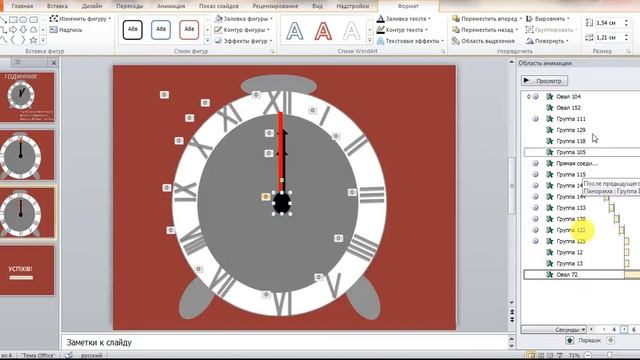Image resolution: width=640 pixels, height=360 pixels.
Task: Click the Изменить фигуру edit shape icon
Action: point(53,19)
